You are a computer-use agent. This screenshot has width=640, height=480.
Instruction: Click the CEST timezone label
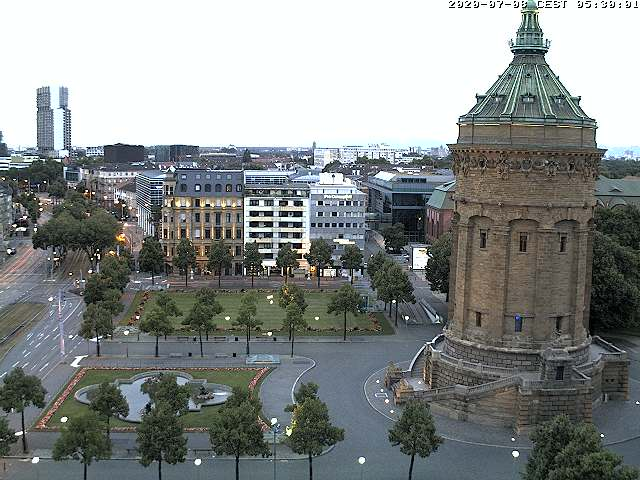coord(551,4)
